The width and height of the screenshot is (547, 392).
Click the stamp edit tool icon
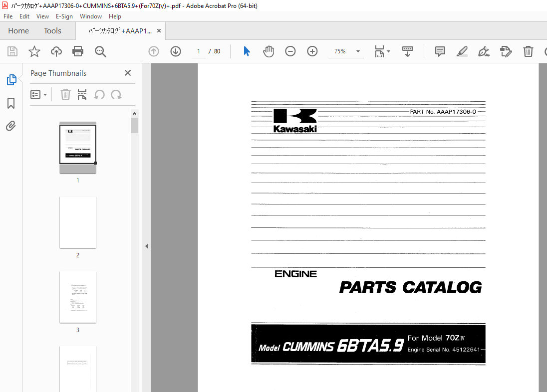coord(506,51)
